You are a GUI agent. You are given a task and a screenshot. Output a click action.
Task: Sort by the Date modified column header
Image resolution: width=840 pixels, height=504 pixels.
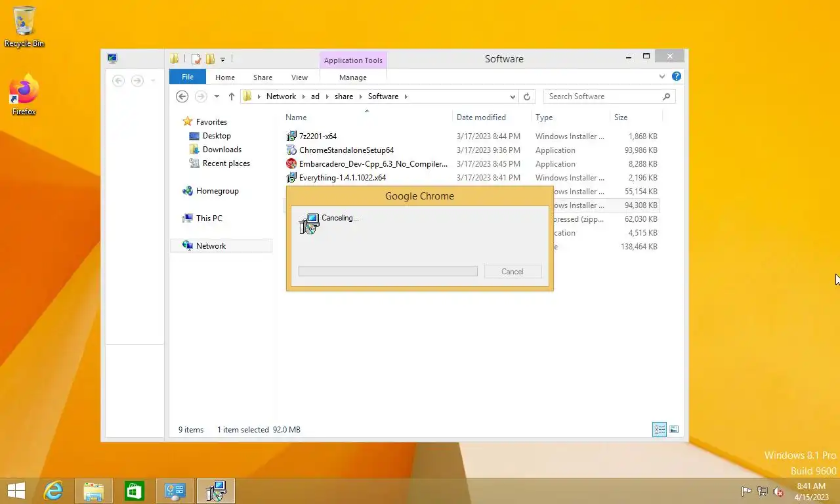481,117
